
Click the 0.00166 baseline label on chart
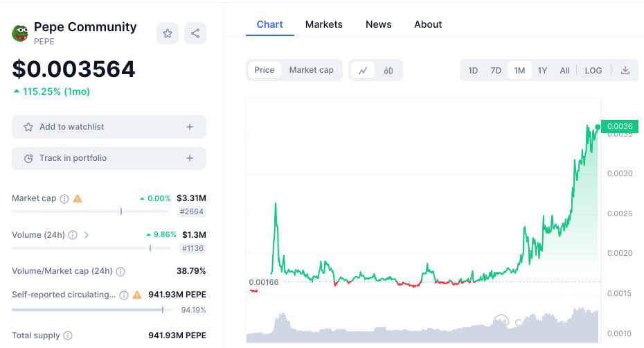(264, 282)
